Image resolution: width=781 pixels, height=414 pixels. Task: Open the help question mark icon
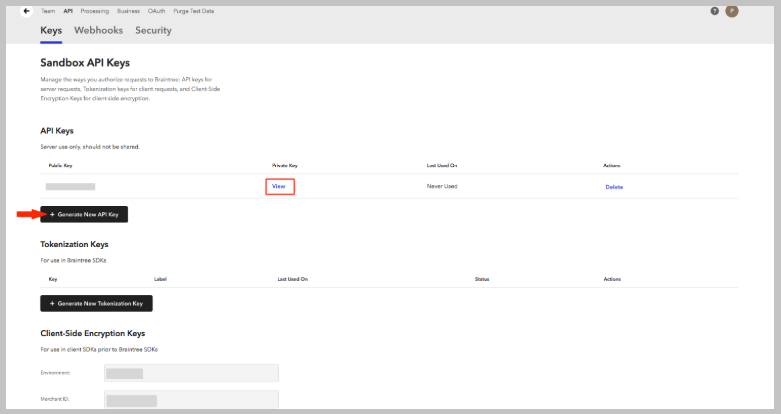pos(714,11)
